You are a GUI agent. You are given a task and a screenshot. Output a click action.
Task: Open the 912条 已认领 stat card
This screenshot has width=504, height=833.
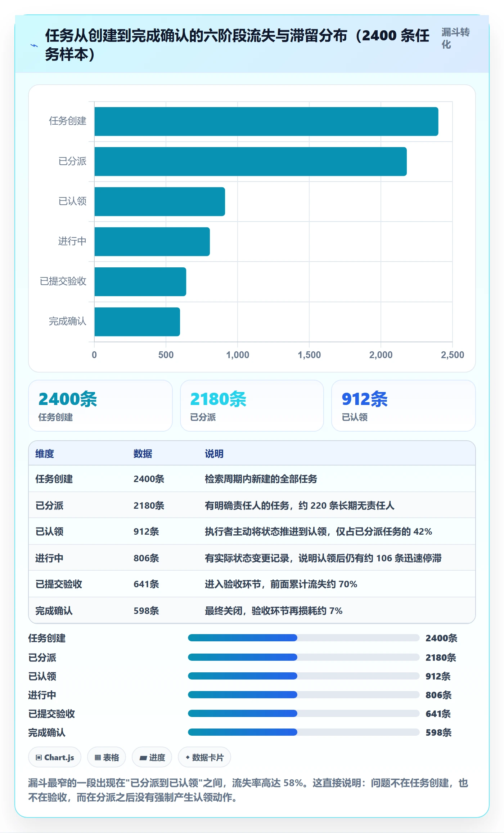[404, 406]
